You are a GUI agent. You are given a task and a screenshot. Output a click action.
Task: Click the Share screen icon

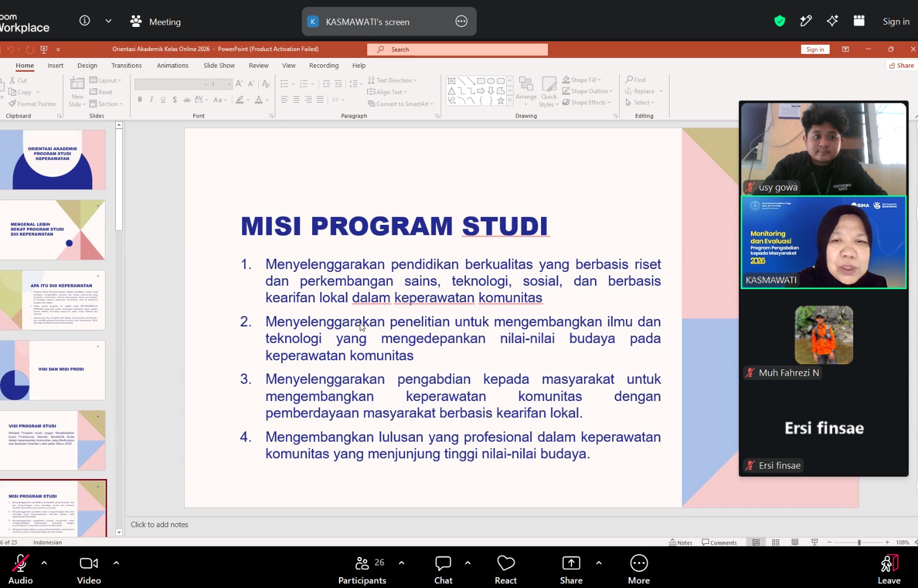point(571,563)
